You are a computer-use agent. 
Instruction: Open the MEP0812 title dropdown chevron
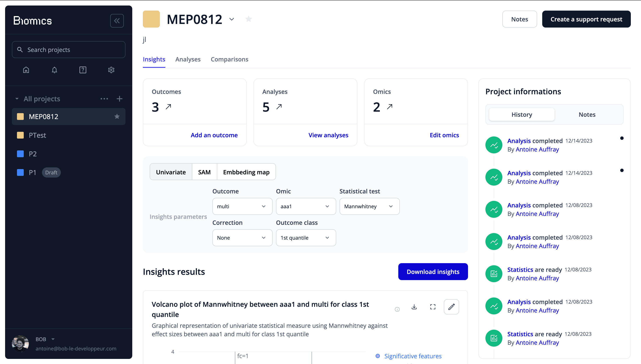(x=232, y=19)
